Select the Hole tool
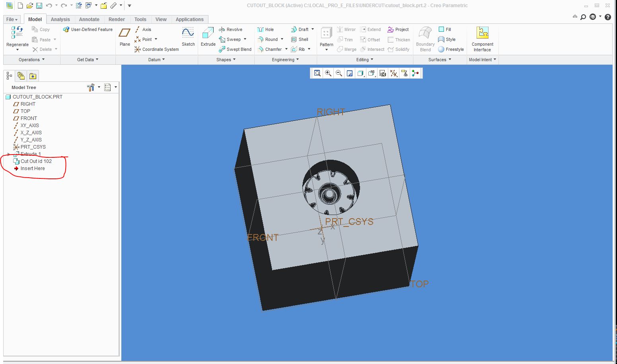The height and width of the screenshot is (364, 617). point(265,29)
